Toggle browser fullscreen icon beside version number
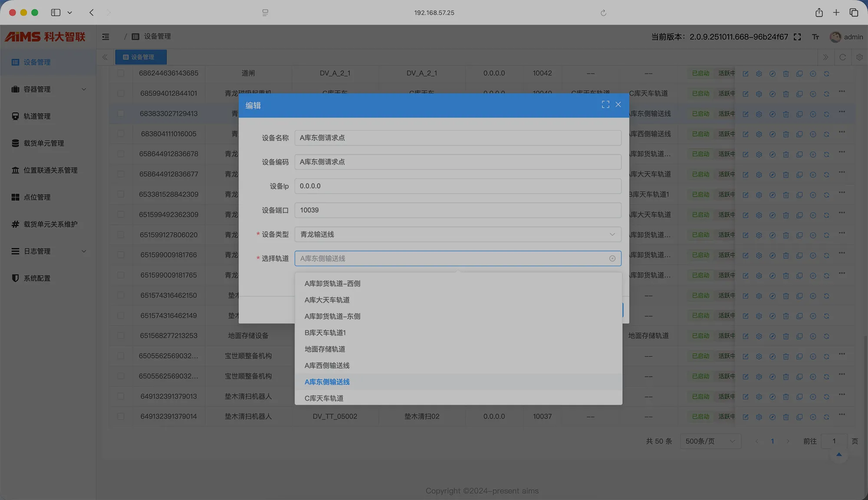This screenshot has height=500, width=868. 797,37
